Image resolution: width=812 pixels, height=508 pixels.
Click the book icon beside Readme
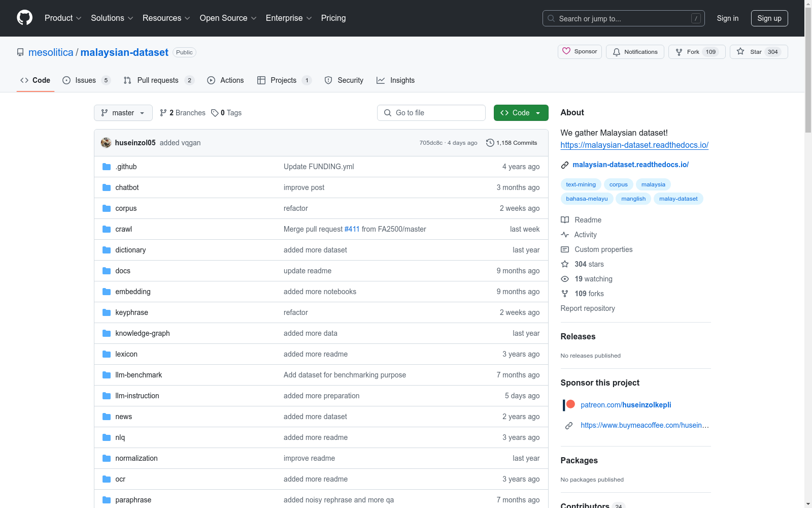click(565, 220)
